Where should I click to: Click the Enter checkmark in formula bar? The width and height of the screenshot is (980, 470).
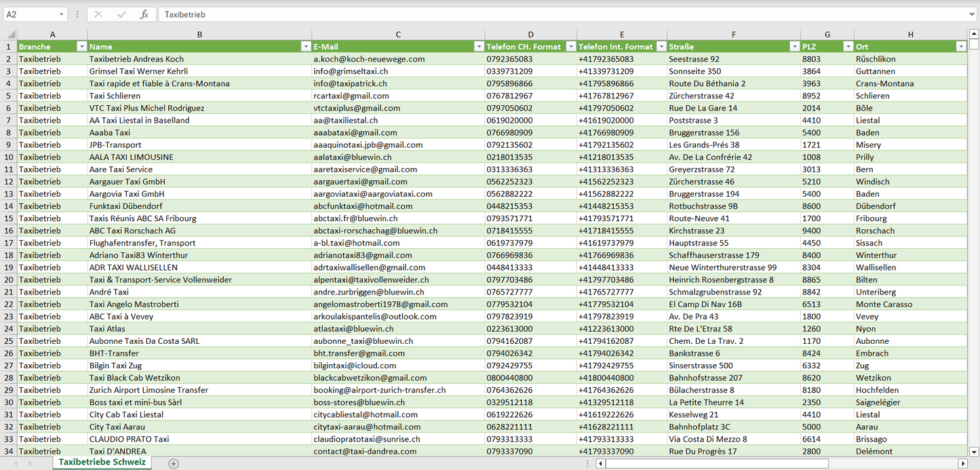pos(121,14)
